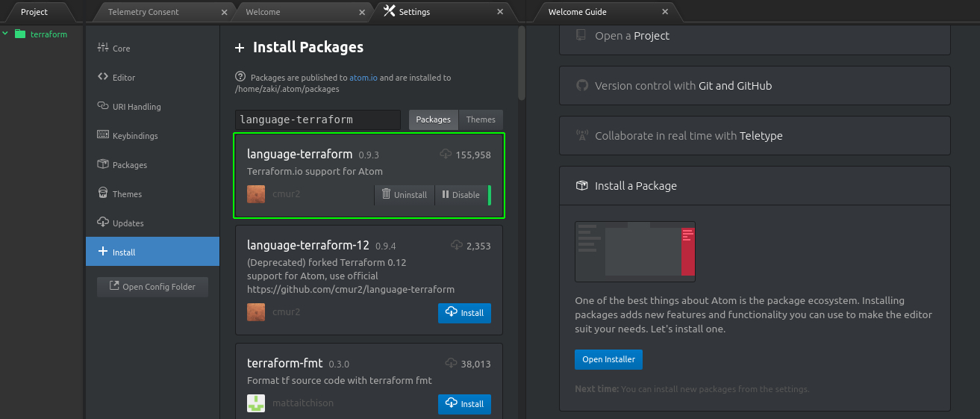Click the version number 0.9.3
Viewport: 980px width, 419px height.
[369, 155]
